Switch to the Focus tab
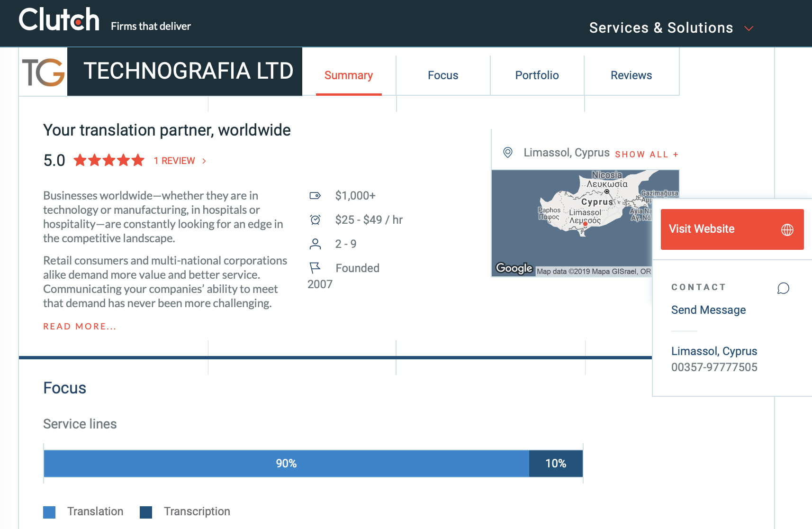Viewport: 812px width, 529px height. coord(443,75)
